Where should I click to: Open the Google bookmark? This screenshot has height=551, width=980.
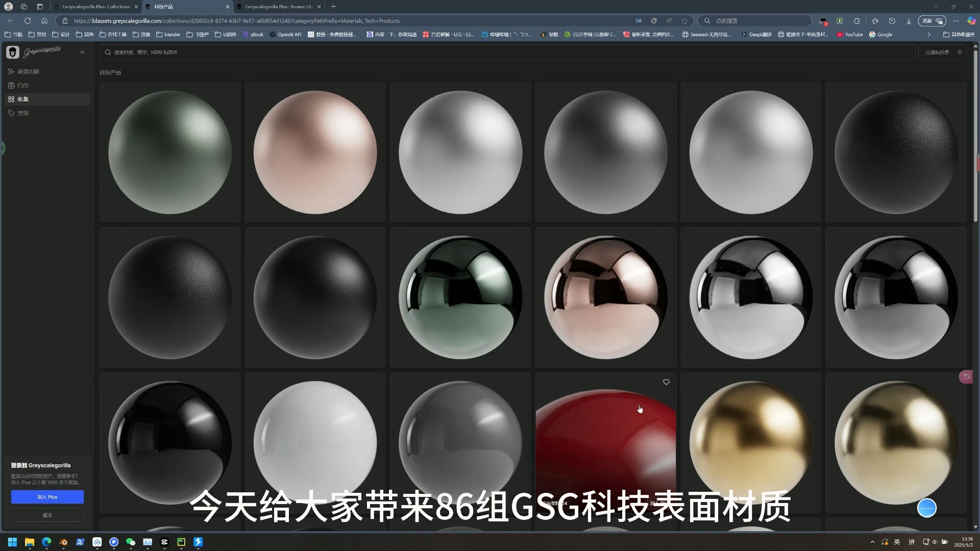pos(881,35)
